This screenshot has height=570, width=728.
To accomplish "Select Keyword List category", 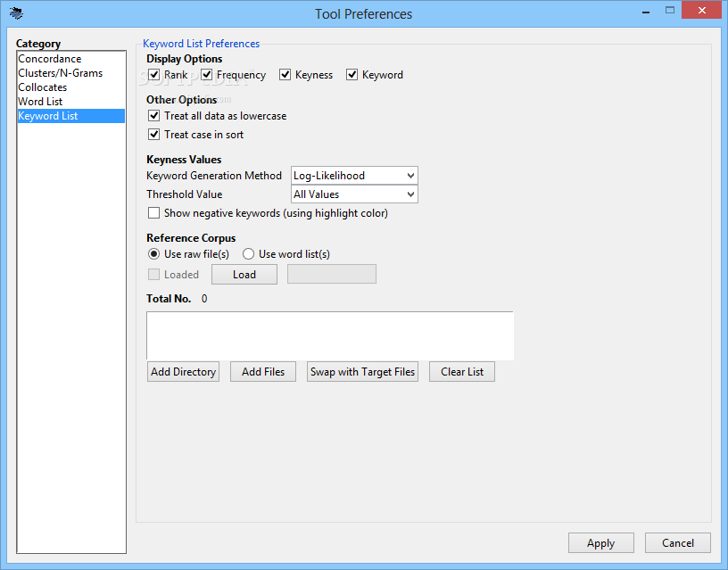I will 71,116.
